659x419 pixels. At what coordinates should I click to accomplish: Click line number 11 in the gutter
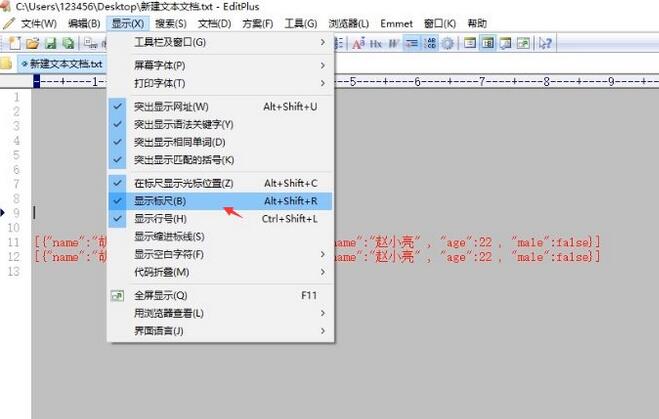(x=14, y=242)
